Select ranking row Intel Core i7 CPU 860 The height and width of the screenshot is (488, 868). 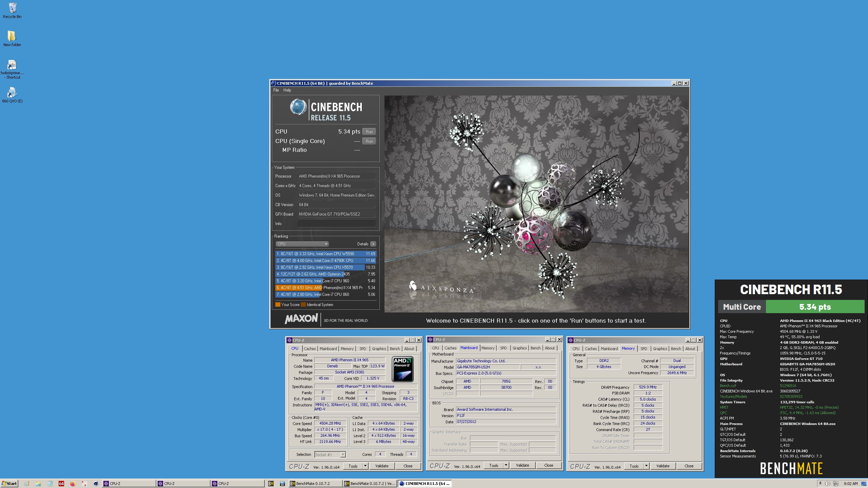pyautogui.click(x=325, y=294)
